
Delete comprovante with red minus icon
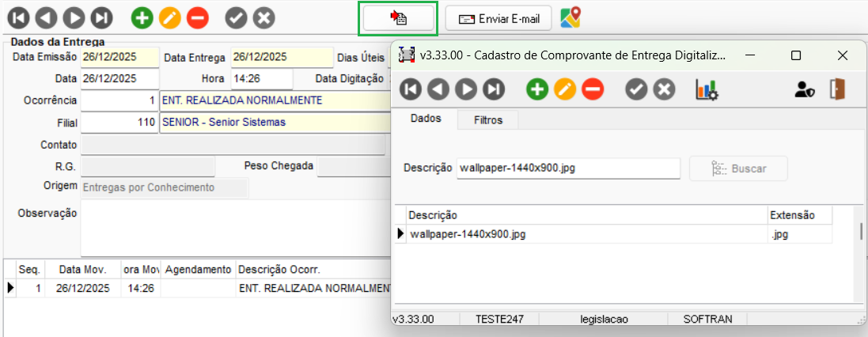coord(593,89)
